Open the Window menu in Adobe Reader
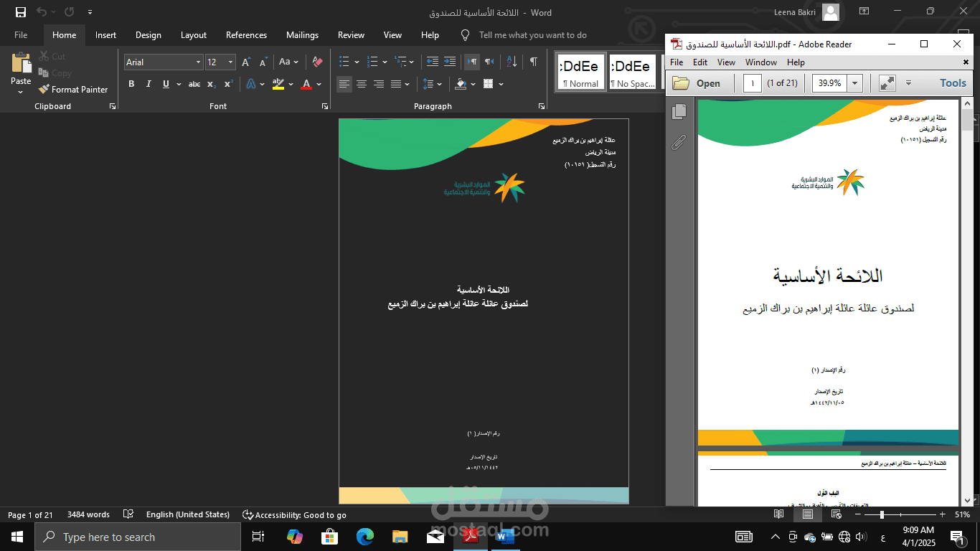Screen dimensions: 980x551 (x=760, y=62)
